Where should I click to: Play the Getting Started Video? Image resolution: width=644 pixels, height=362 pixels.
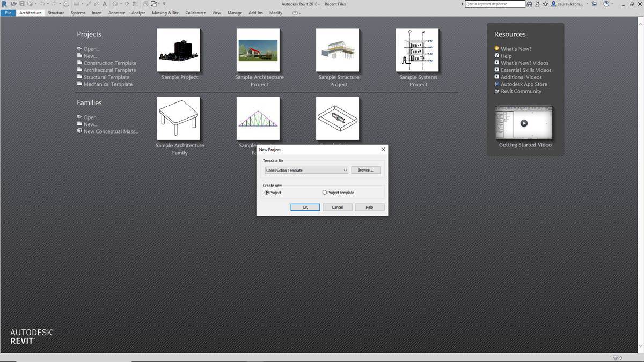pyautogui.click(x=524, y=123)
